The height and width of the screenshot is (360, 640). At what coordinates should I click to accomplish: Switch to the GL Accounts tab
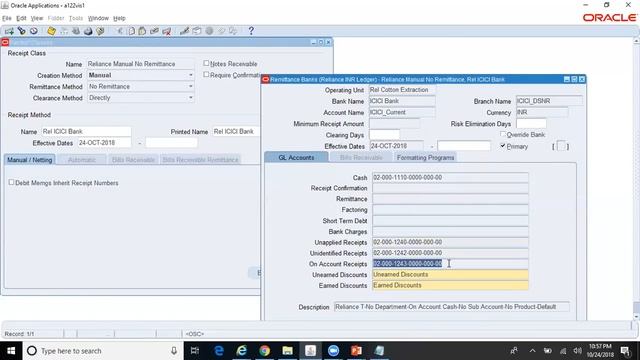(296, 157)
